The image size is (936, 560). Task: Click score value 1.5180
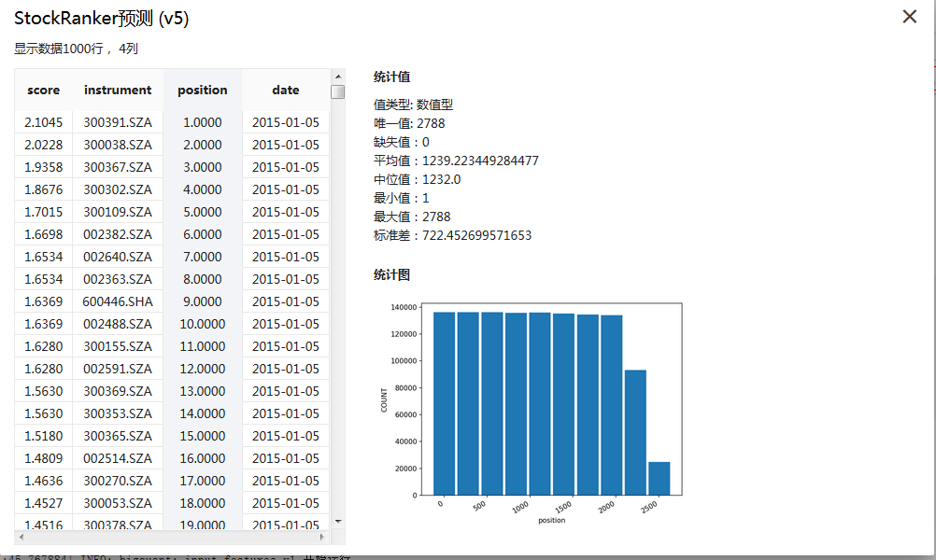[44, 436]
